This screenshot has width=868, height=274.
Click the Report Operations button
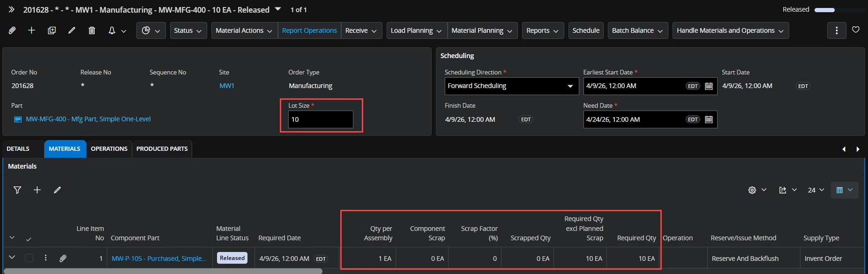point(309,30)
